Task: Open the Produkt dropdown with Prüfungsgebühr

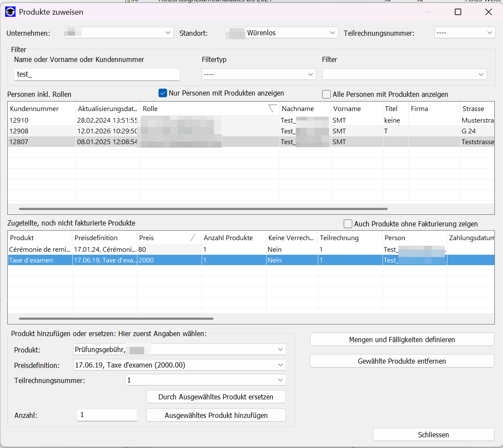Action: 180,349
